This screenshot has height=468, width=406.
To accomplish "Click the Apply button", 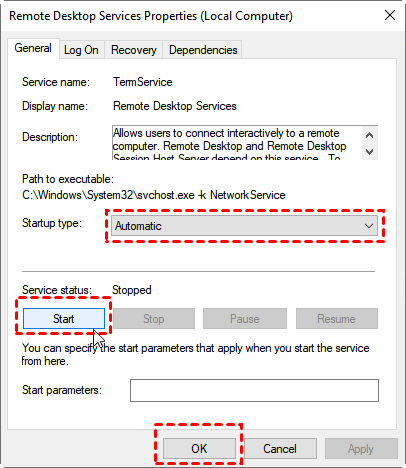I will (x=361, y=449).
